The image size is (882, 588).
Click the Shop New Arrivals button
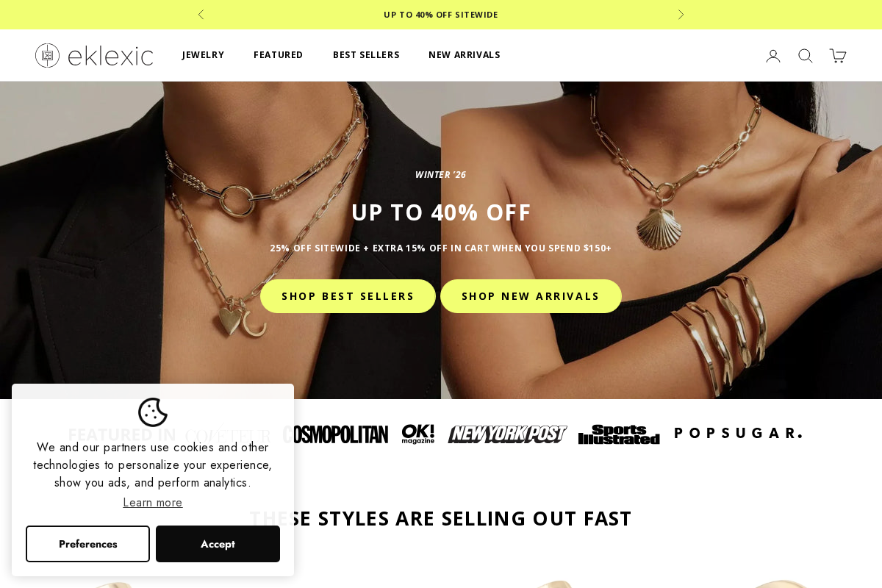coord(531,296)
